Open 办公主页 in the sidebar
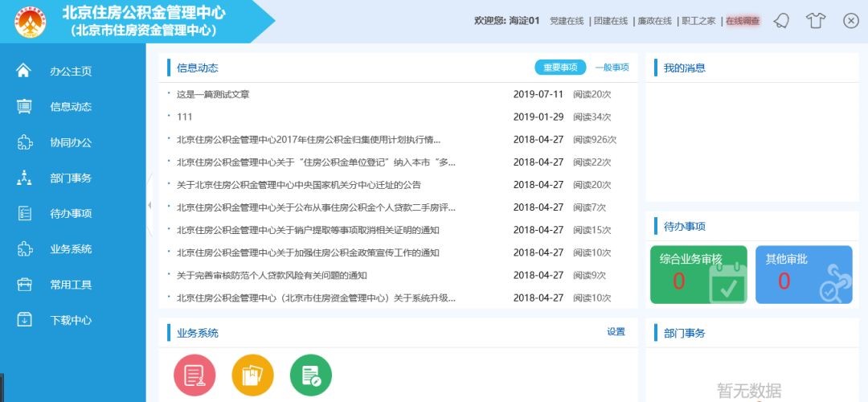Viewport: 868px width, 402px height. (71, 72)
